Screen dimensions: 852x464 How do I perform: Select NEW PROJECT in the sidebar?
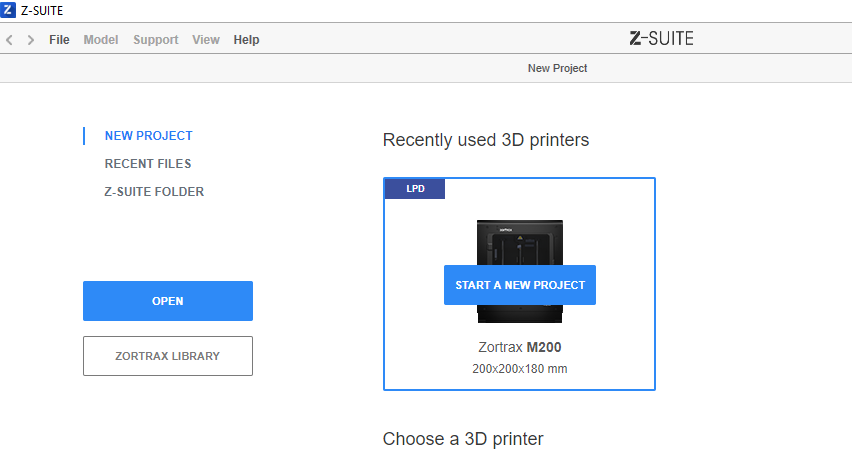[x=148, y=136]
